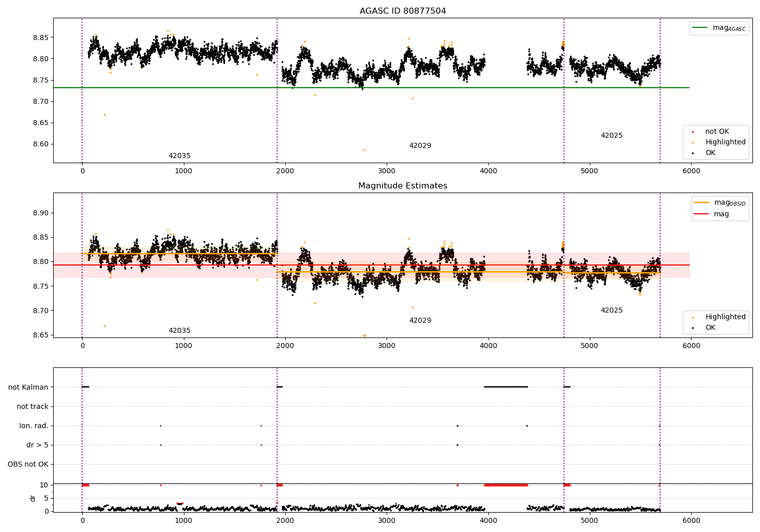Click x-tick 0 under the middle plot
Image resolution: width=760 pixels, height=532 pixels.
click(82, 346)
